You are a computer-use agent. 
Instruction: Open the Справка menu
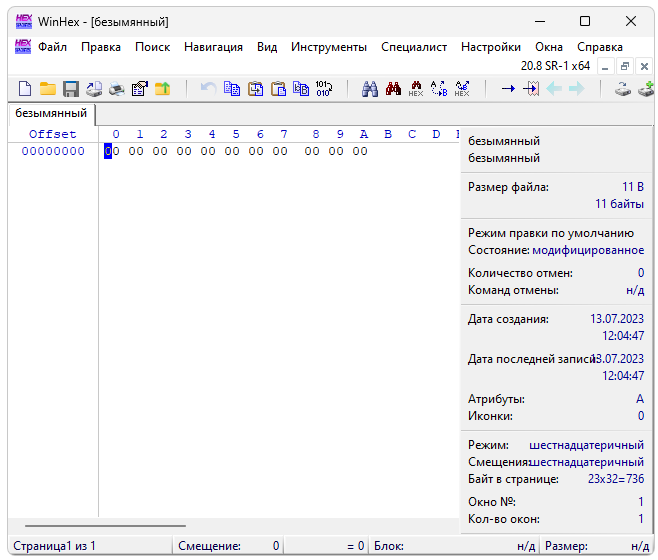point(600,47)
